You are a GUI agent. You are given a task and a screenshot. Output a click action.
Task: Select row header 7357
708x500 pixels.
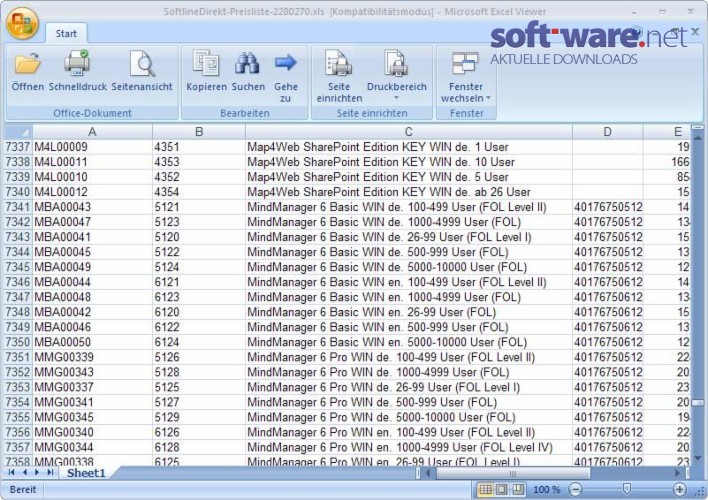18,447
